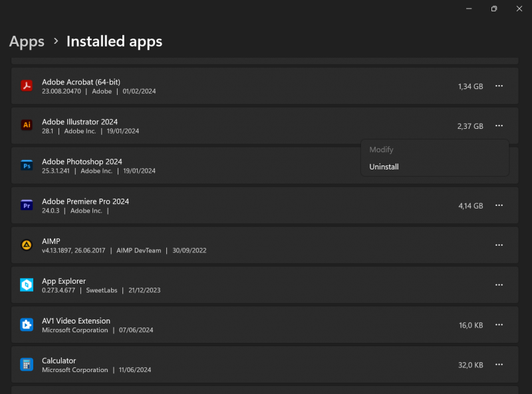Viewport: 532px width, 394px height.
Task: Restore down the Settings window
Action: coord(494,9)
